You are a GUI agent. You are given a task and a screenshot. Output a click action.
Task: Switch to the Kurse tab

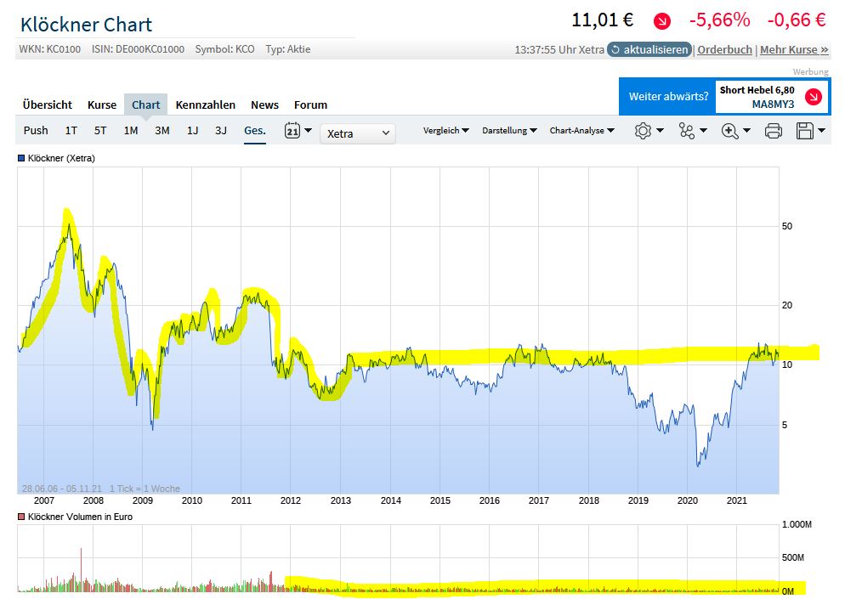[x=102, y=105]
